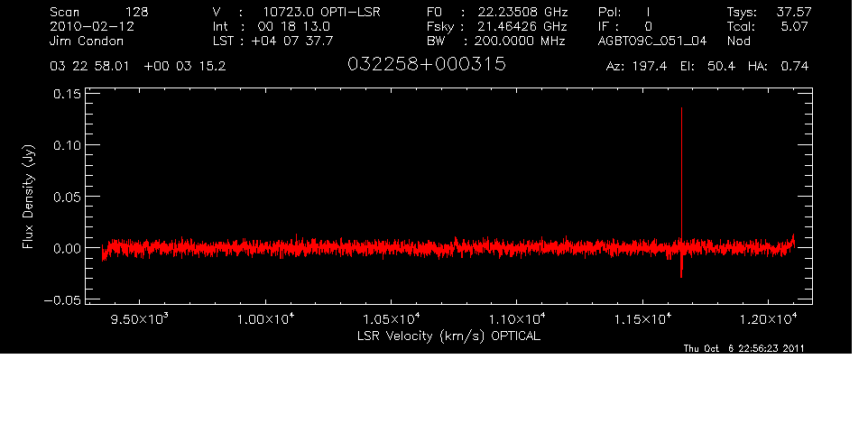The width and height of the screenshot is (868, 442).
Task: Click azimuth value 197.4
Action: tap(651, 67)
